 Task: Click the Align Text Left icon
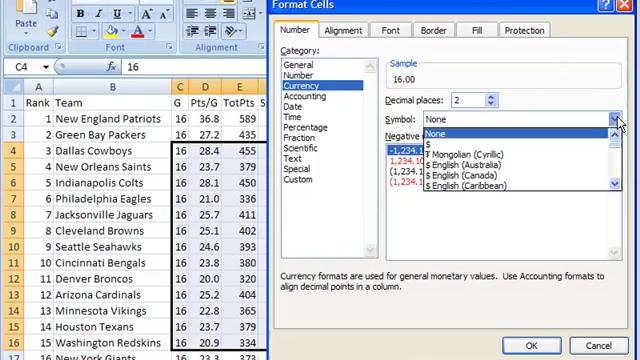click(192, 13)
